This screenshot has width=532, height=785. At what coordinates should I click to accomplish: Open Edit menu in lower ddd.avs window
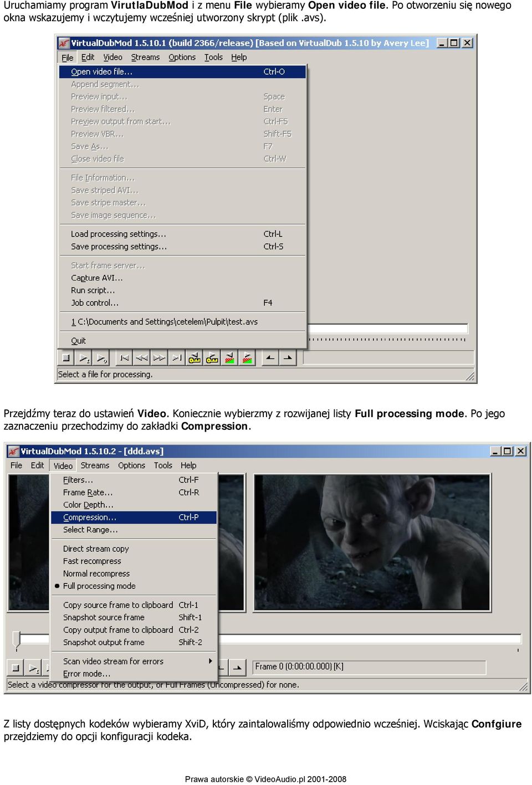point(37,465)
